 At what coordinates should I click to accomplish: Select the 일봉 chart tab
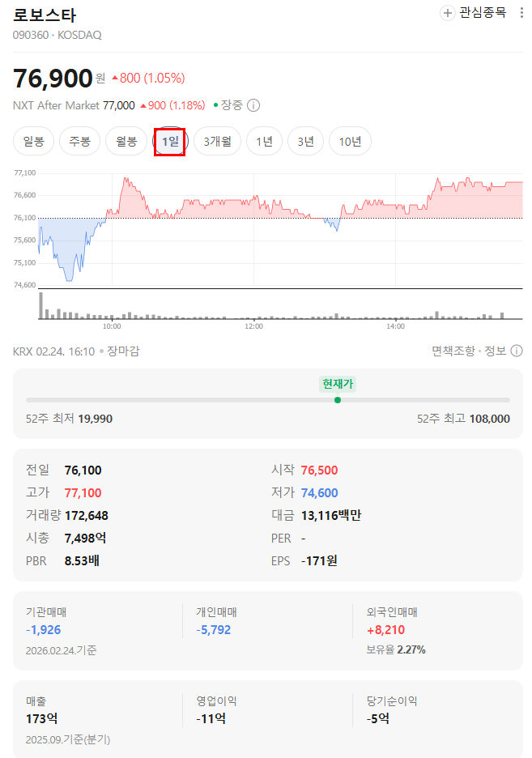tap(33, 142)
